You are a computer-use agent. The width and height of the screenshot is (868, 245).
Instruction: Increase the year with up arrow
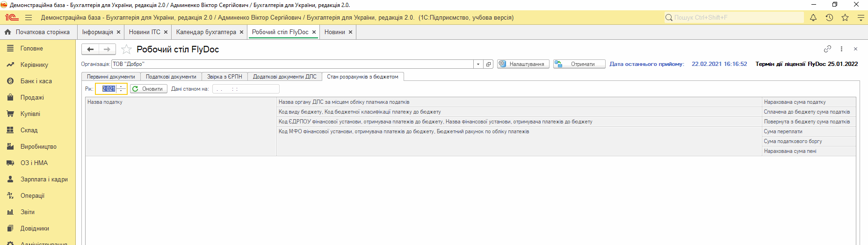[x=121, y=86]
